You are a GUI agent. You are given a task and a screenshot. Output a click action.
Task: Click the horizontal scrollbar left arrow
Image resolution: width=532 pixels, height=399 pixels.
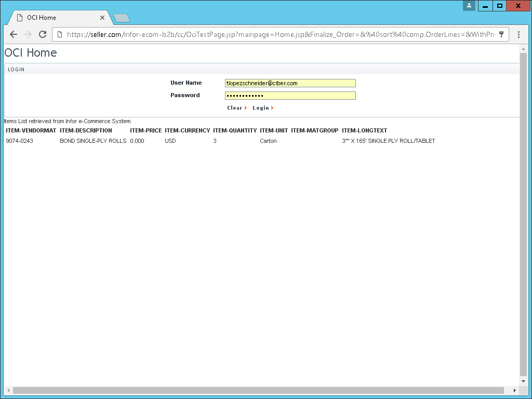pyautogui.click(x=8, y=390)
